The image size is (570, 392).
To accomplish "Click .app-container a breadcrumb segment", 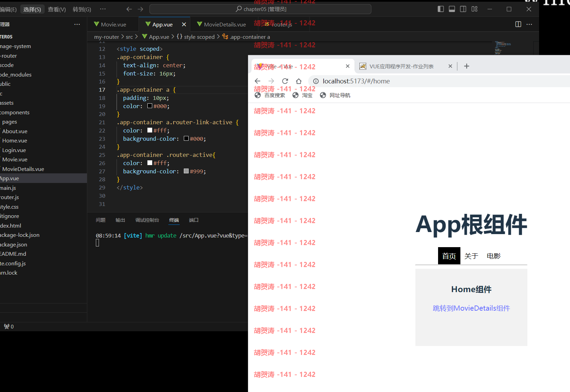I will 246,37.
